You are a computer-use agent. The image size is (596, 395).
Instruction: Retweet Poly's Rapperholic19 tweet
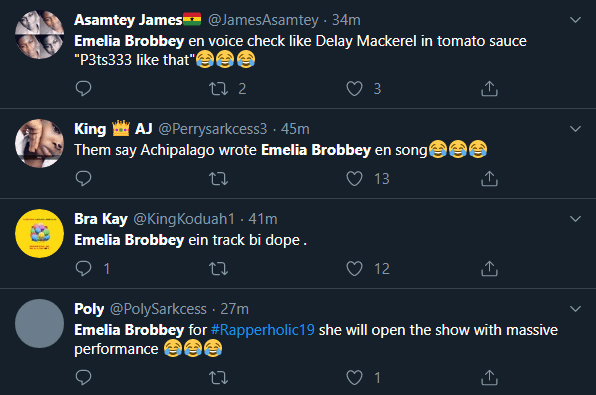click(x=219, y=378)
